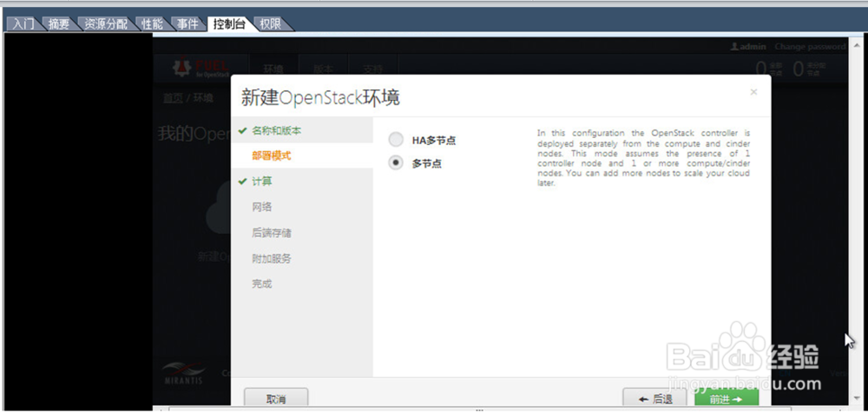Viewport: 868px width, 414px height.
Task: Click the Mirantis logo at bottom
Action: (184, 372)
